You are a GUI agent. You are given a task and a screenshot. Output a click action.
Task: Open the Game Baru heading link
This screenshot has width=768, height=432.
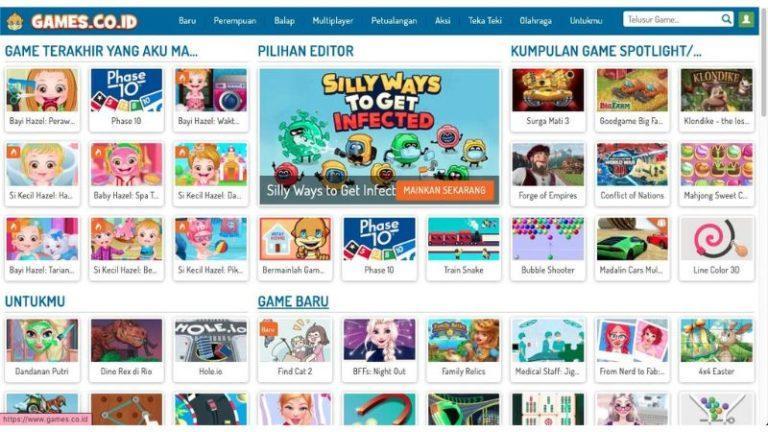click(x=293, y=301)
